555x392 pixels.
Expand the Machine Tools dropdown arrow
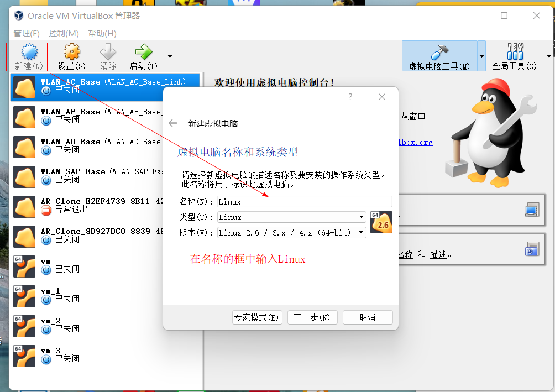[x=481, y=56]
